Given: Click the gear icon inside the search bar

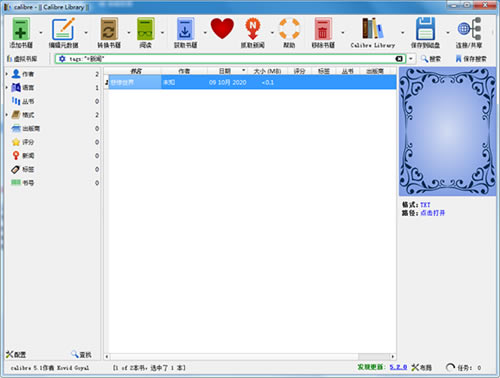Looking at the screenshot, I should point(62,59).
